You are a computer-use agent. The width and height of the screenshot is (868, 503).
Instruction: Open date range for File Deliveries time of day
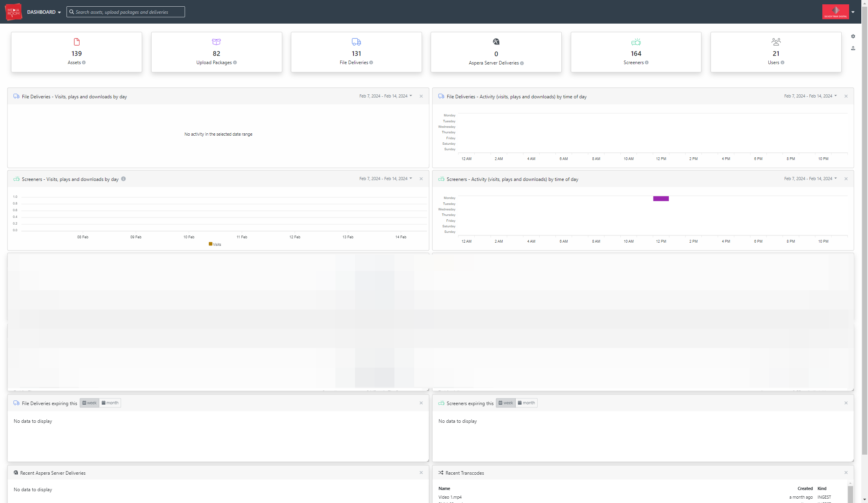tap(811, 96)
